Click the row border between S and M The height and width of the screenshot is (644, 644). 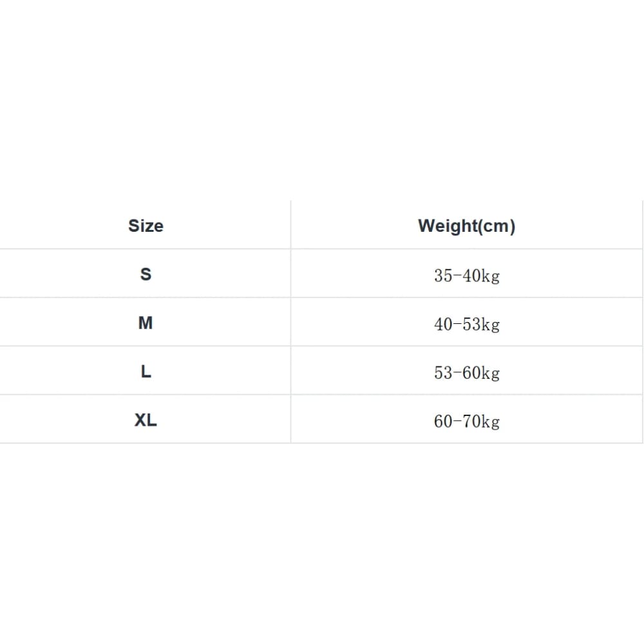coord(146,298)
